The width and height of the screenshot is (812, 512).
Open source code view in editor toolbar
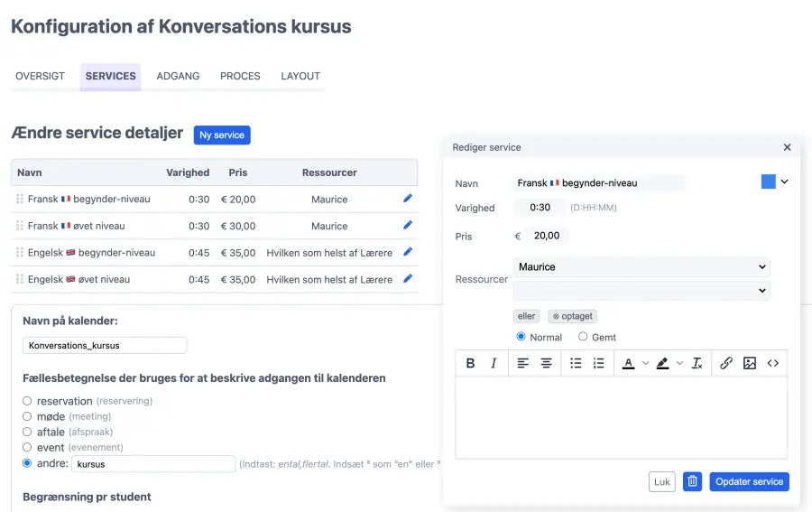tap(773, 363)
